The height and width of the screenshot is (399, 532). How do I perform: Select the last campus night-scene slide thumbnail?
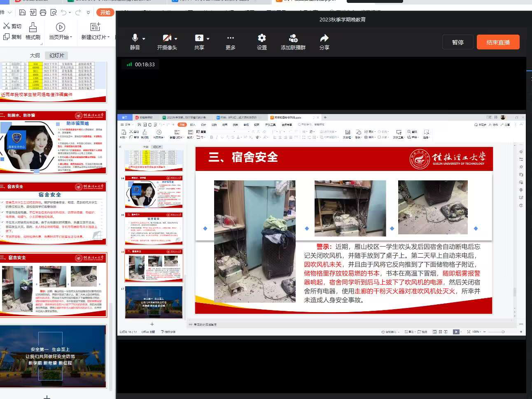54,356
